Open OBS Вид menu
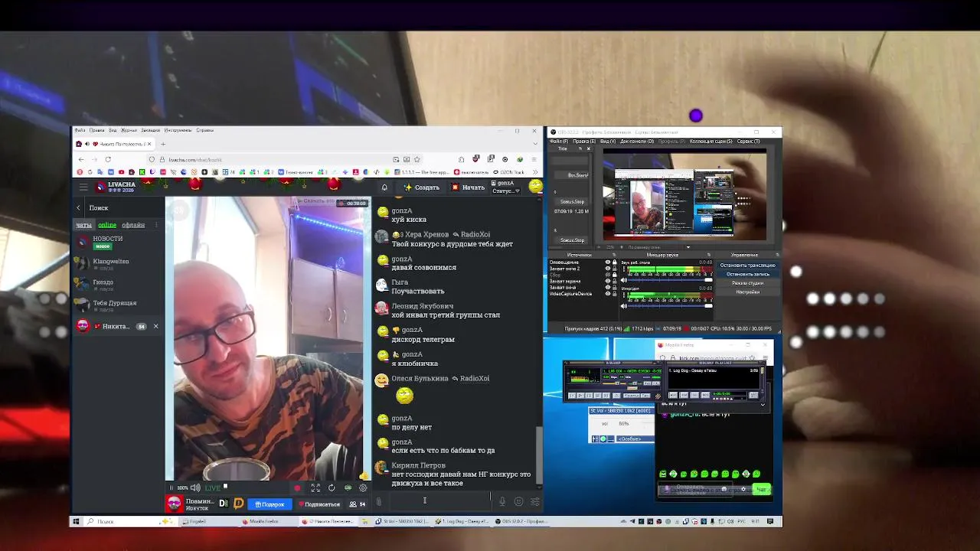 607,142
